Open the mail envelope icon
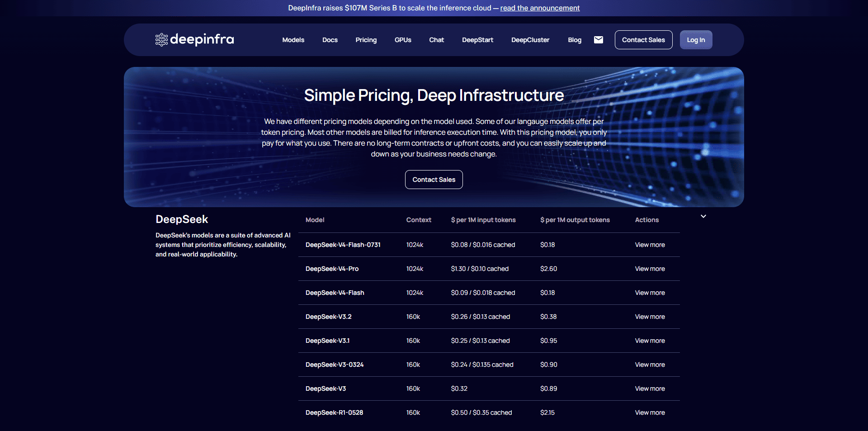The image size is (868, 431). point(599,40)
